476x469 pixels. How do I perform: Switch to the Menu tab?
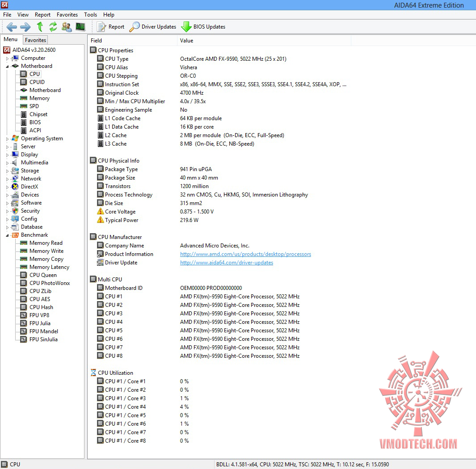[x=11, y=39]
